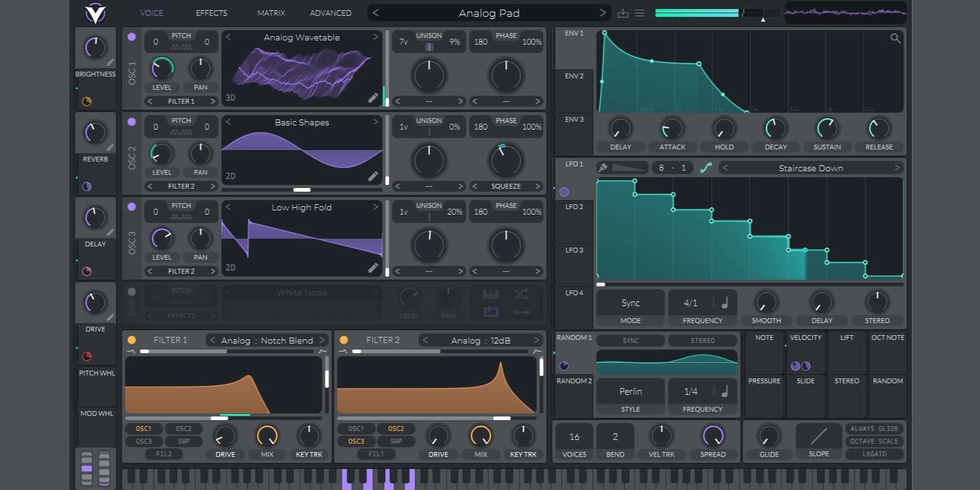Click the Basic Shapes wavetable position slider

302,190
